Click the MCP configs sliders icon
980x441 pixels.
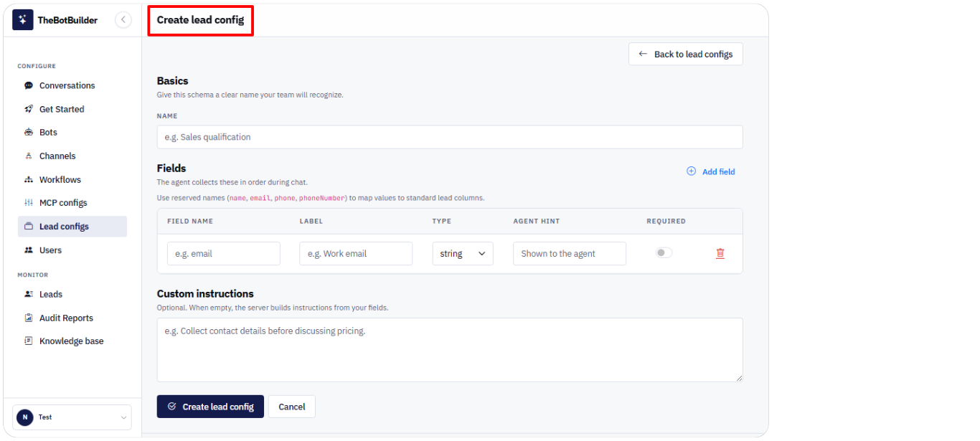point(29,203)
